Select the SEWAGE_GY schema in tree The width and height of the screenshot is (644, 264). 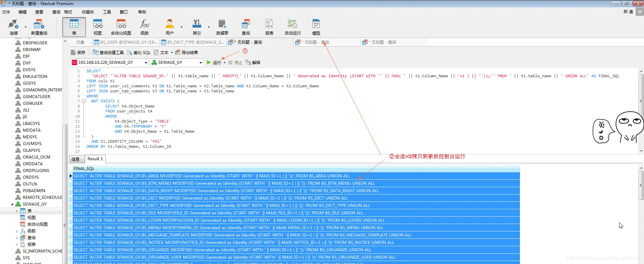(x=35, y=204)
